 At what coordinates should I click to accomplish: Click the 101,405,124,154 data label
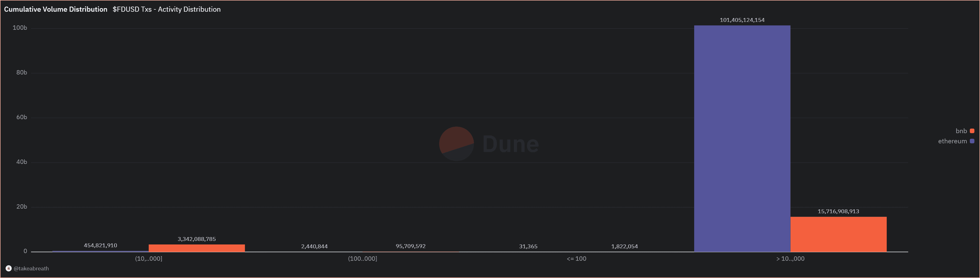tap(742, 20)
